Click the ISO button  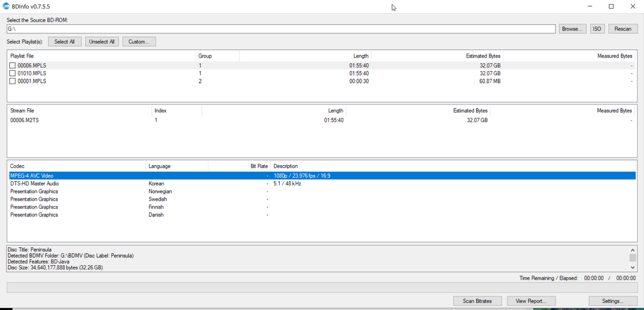(x=597, y=29)
